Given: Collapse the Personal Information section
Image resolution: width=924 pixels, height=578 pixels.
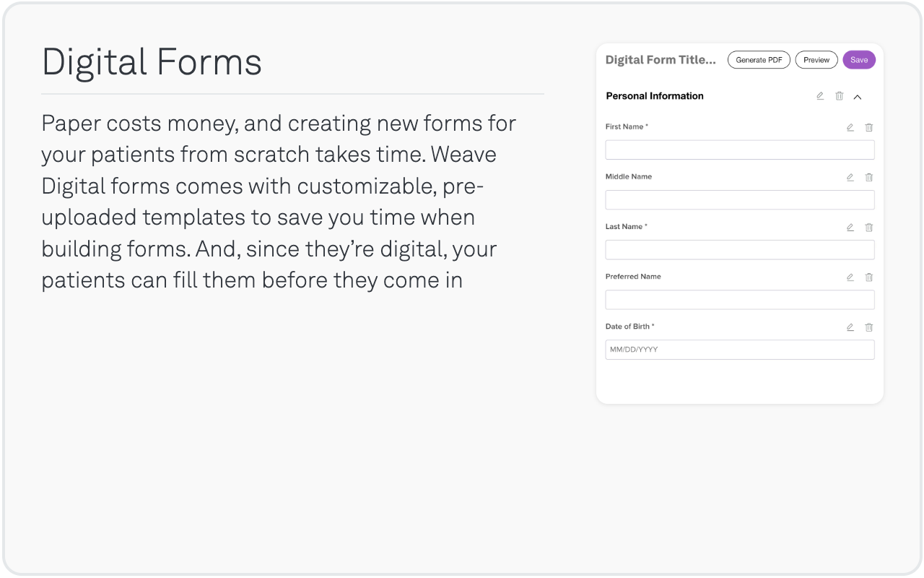Looking at the screenshot, I should 858,97.
